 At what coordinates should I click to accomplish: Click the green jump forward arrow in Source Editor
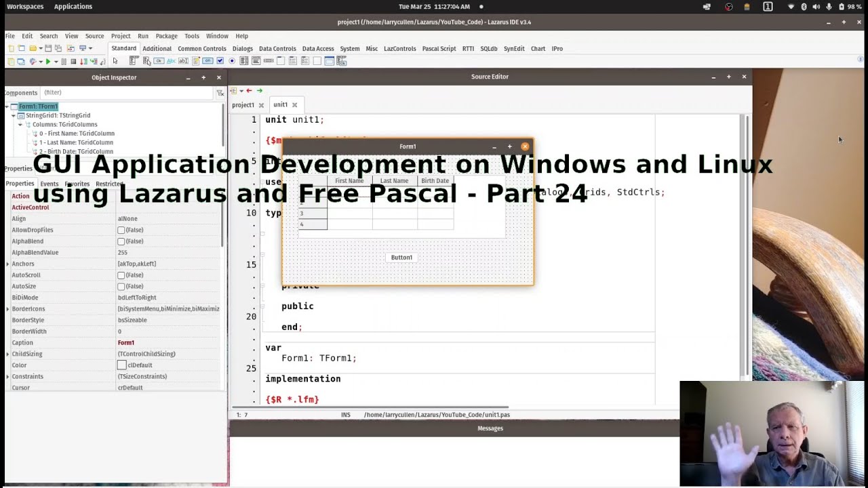coord(259,90)
